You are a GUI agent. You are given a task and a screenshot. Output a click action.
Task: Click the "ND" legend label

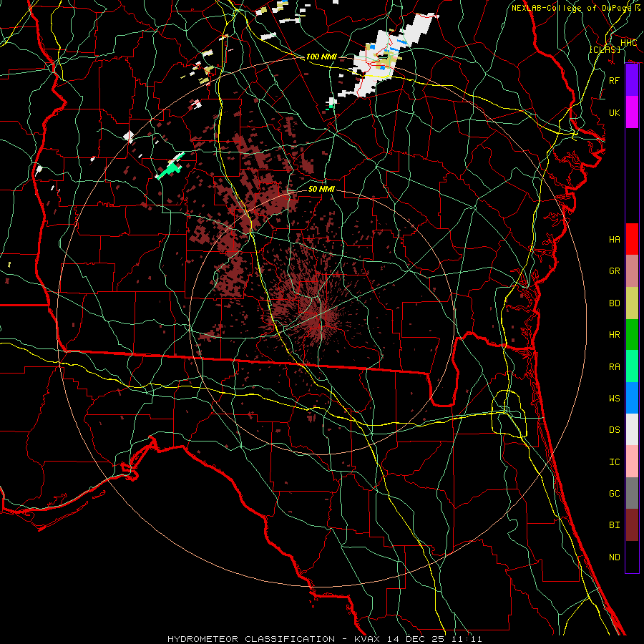614,557
